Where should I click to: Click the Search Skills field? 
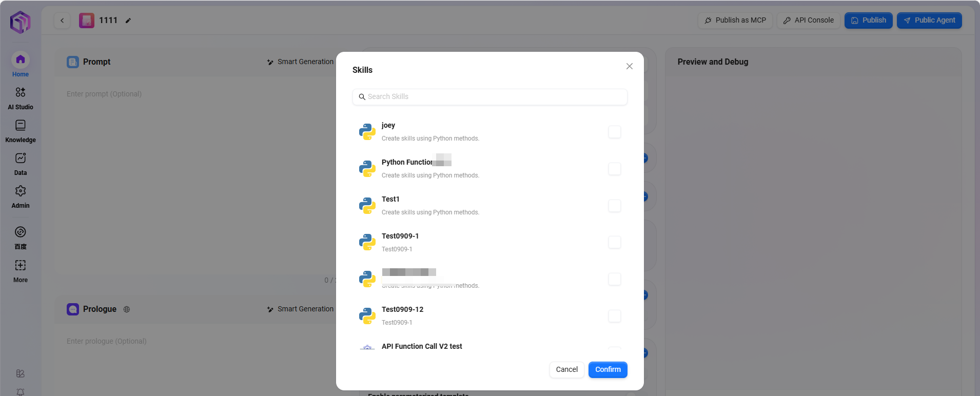(489, 97)
